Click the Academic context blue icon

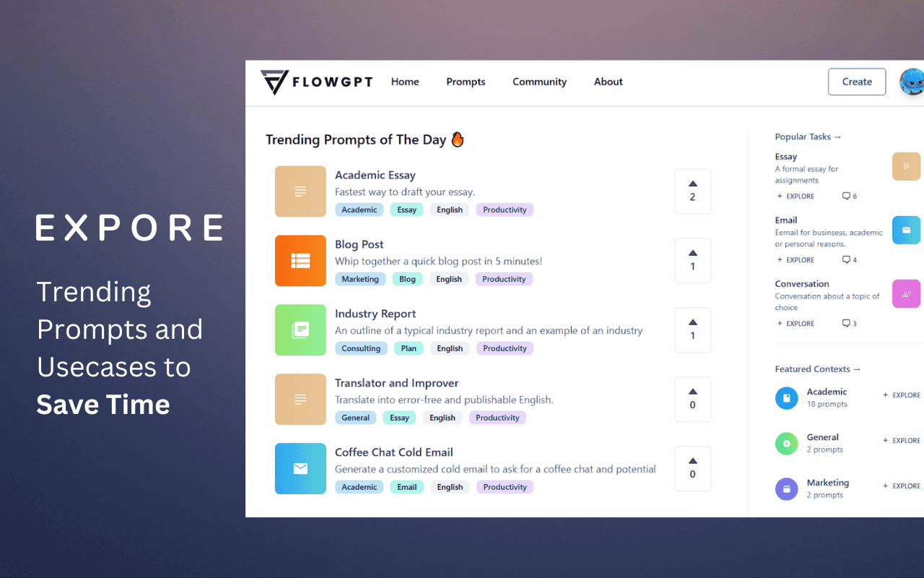click(787, 398)
